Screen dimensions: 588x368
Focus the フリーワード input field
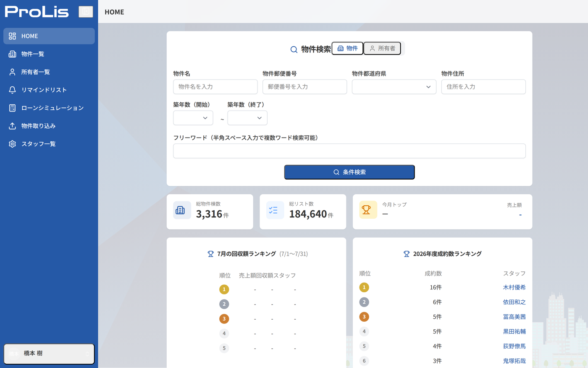tap(349, 151)
